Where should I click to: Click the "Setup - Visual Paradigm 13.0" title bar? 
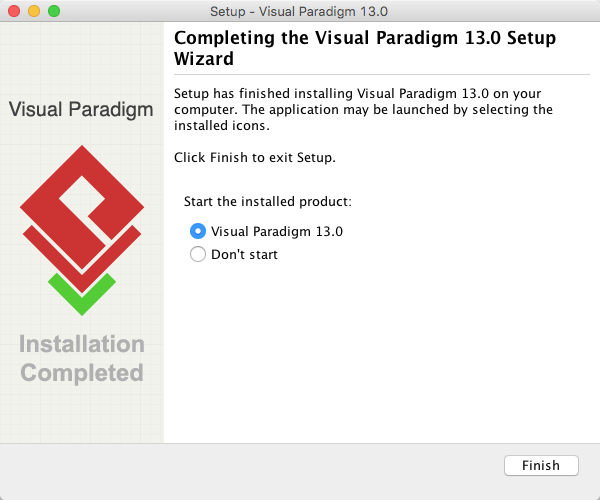coord(299,11)
